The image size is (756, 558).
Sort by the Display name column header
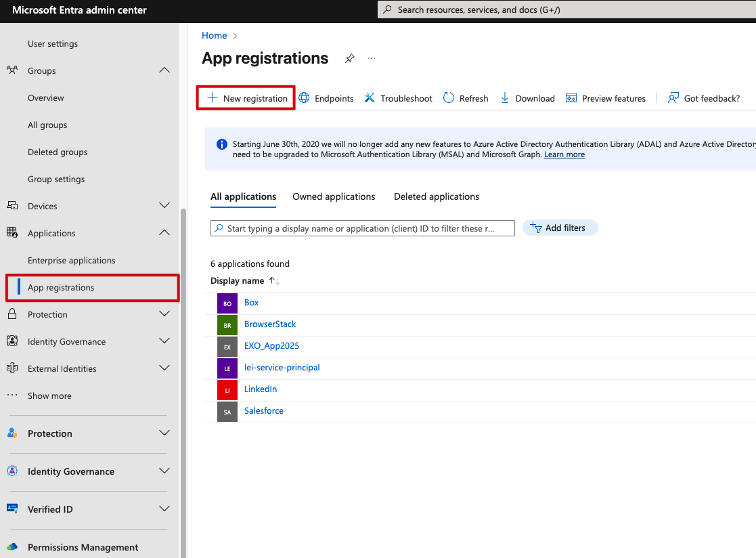click(x=237, y=280)
